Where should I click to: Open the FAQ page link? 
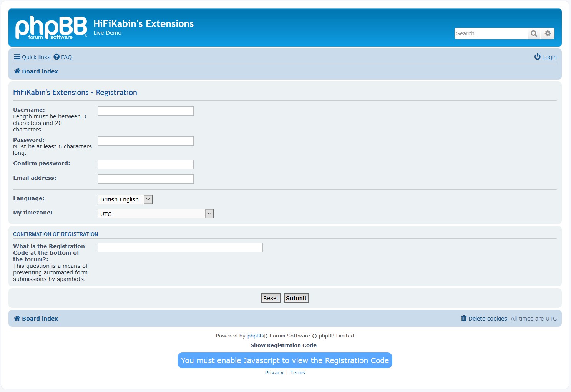click(63, 57)
